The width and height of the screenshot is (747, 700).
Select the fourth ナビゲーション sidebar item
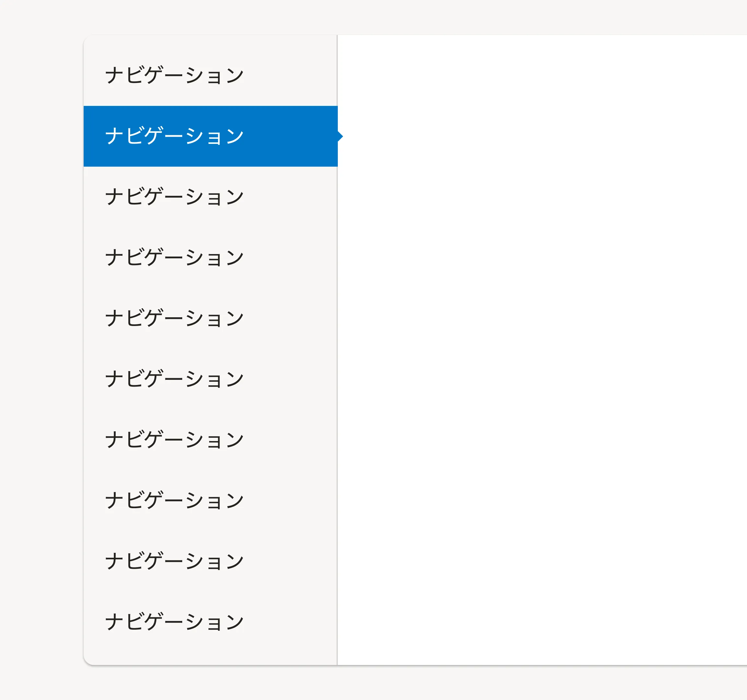pyautogui.click(x=174, y=258)
